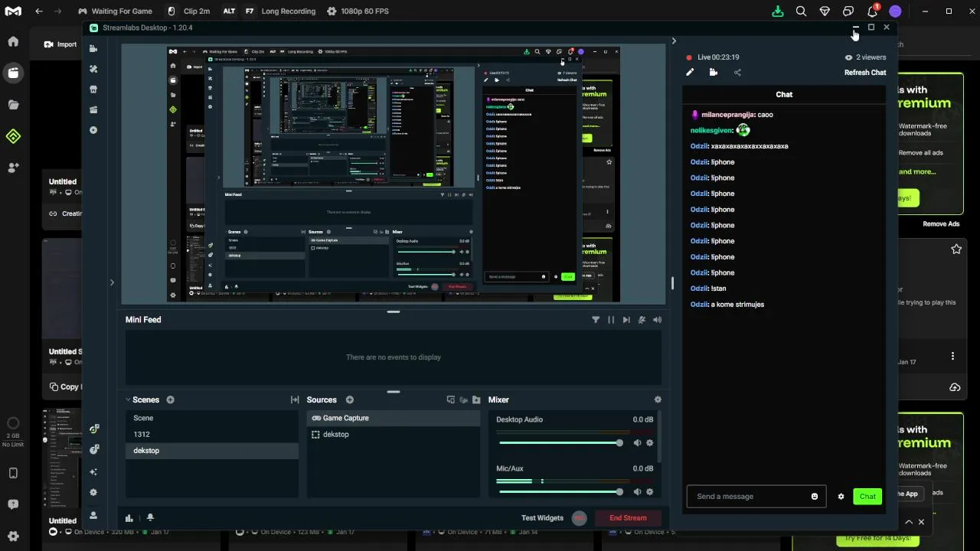980x551 pixels.
Task: Open the sparkle icon in Streamlabs sidebar
Action: (x=93, y=472)
